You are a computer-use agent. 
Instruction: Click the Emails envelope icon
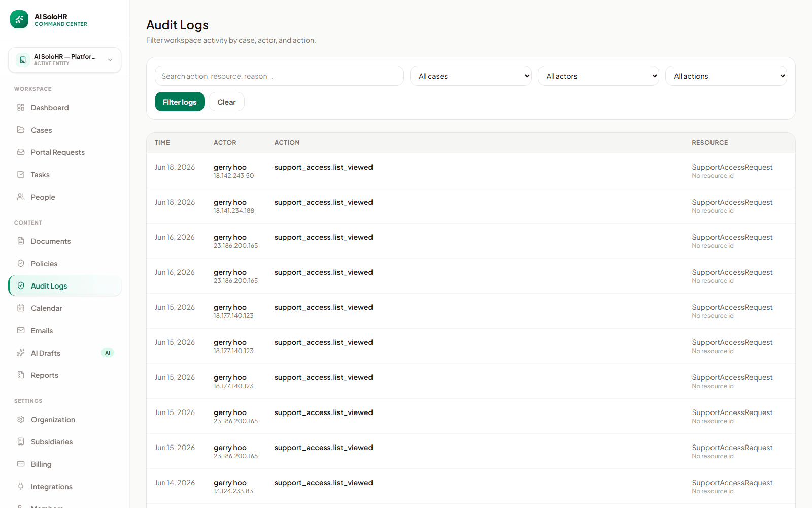coord(21,330)
